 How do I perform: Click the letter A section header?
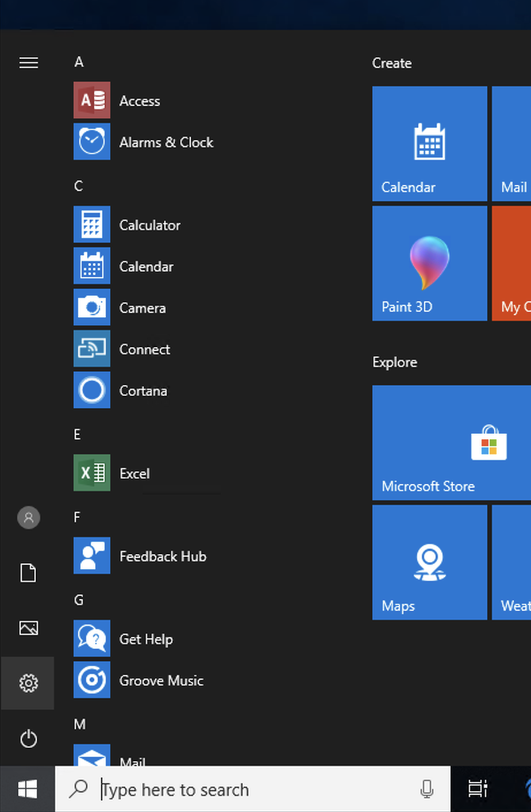coord(79,62)
